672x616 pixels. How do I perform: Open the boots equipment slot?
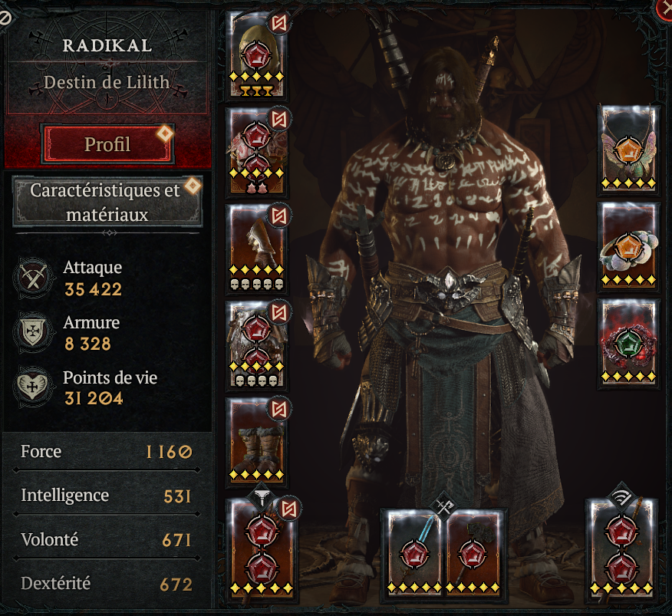pos(256,442)
